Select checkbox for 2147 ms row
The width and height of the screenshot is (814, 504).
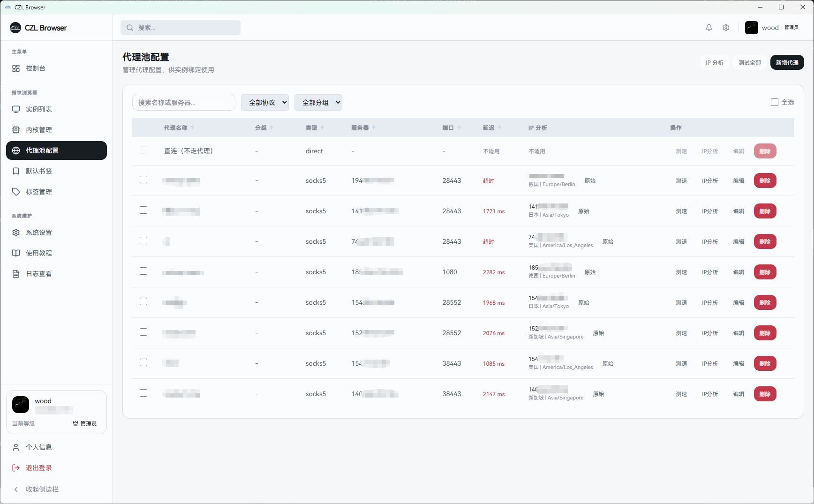[x=143, y=393]
